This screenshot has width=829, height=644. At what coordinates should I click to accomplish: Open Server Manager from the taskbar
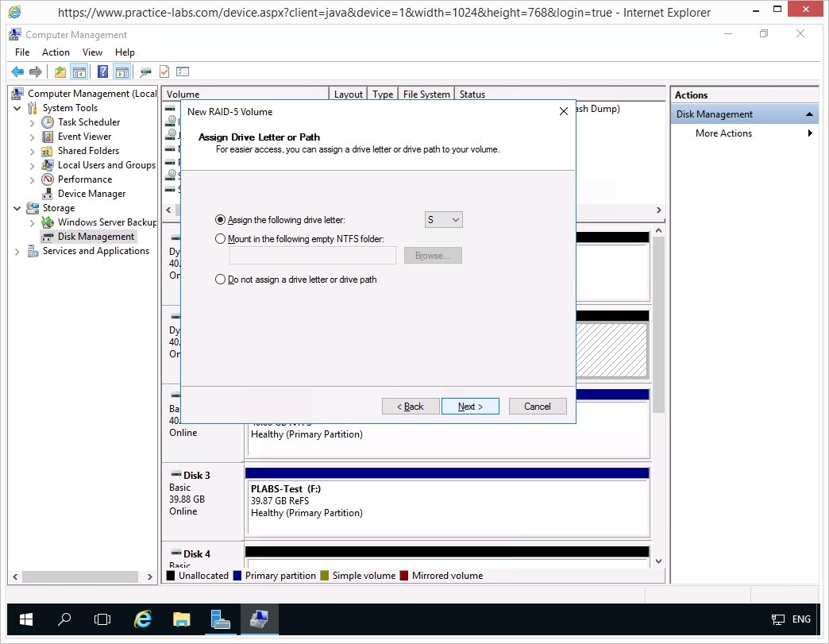tap(221, 619)
